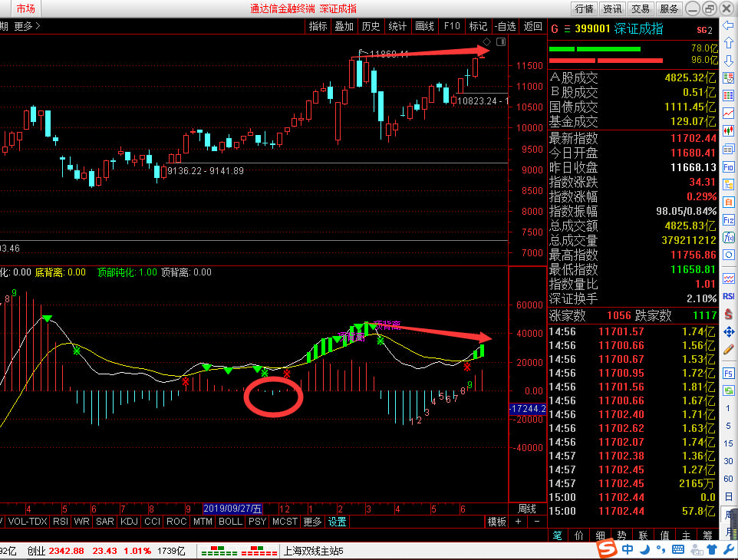The width and height of the screenshot is (738, 560).
Task: Click the 设置 settings link
Action: point(338,522)
